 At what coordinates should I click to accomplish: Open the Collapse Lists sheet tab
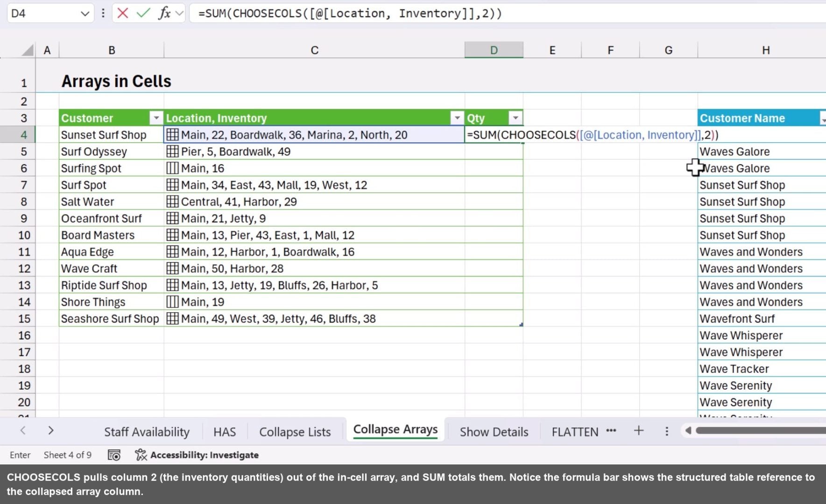click(x=295, y=432)
